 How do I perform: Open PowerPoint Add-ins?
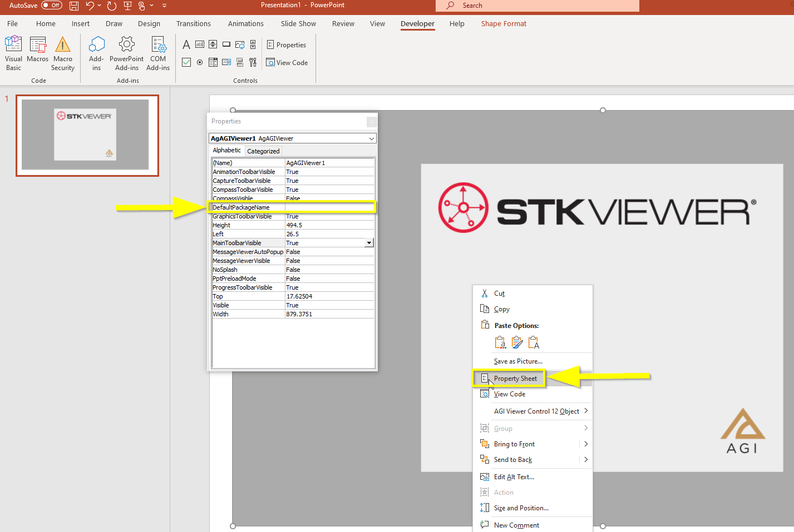(127, 53)
